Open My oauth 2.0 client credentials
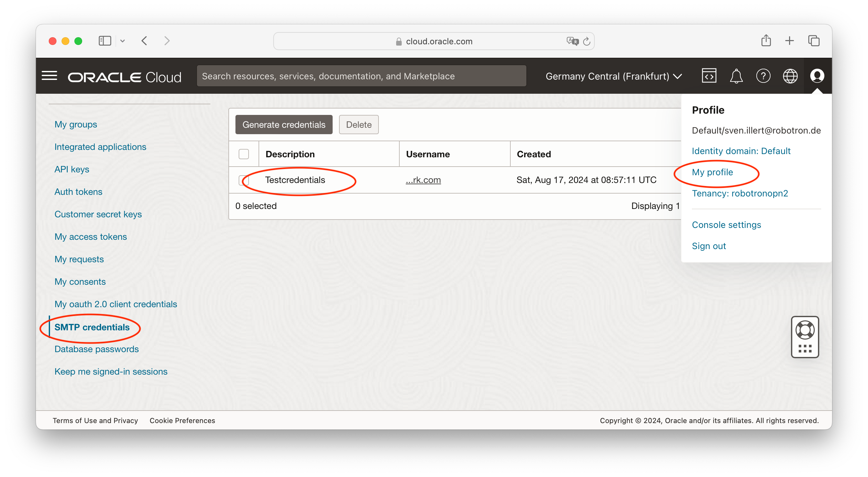This screenshot has width=868, height=477. pos(115,304)
